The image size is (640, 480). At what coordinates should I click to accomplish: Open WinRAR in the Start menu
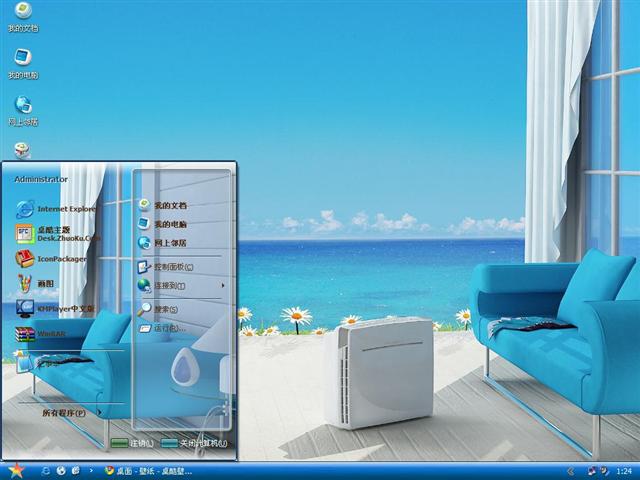coord(40,334)
